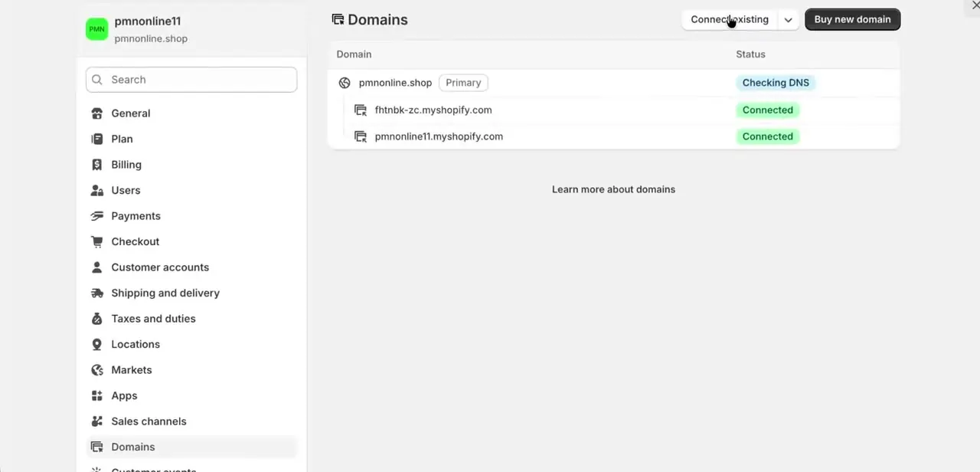Close the settings panel with X
Screen dimensions: 980x472
click(x=975, y=5)
